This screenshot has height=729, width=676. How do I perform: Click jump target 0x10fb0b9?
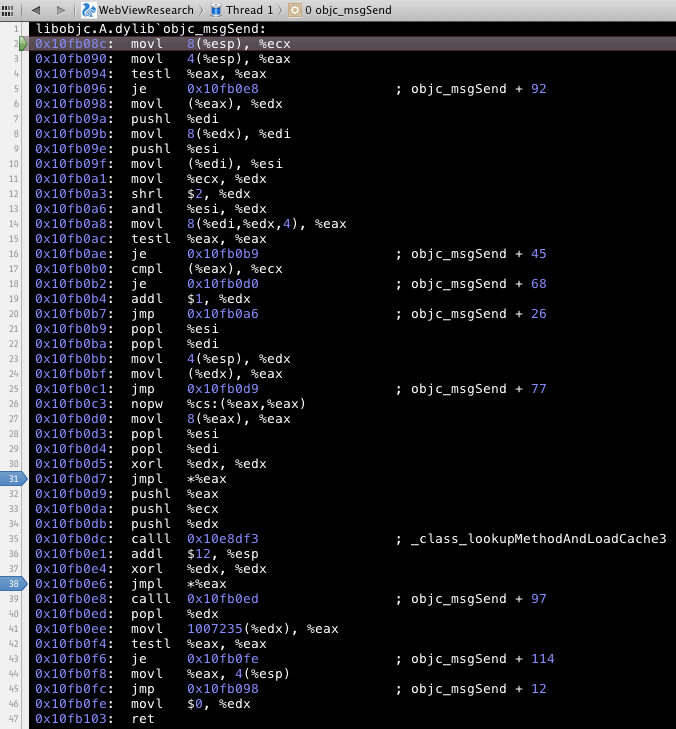click(x=223, y=254)
